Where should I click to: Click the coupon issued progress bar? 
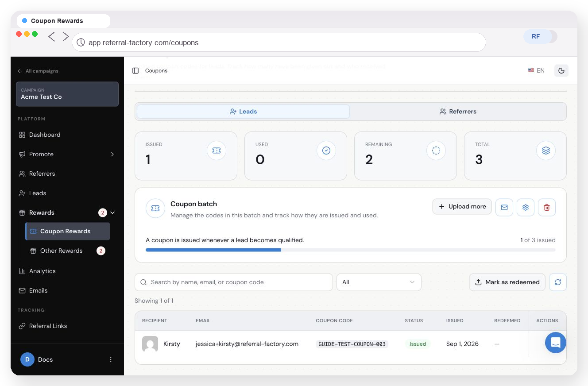coord(351,250)
